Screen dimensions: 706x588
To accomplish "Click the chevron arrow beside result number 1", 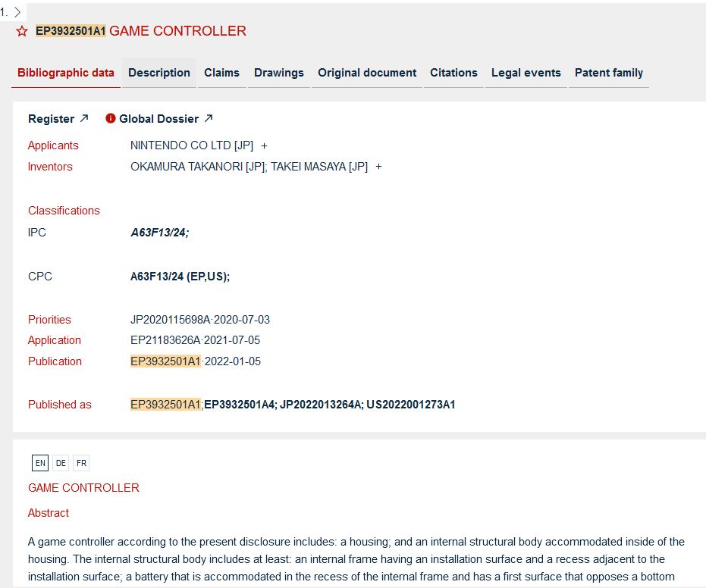I will 18,11.
